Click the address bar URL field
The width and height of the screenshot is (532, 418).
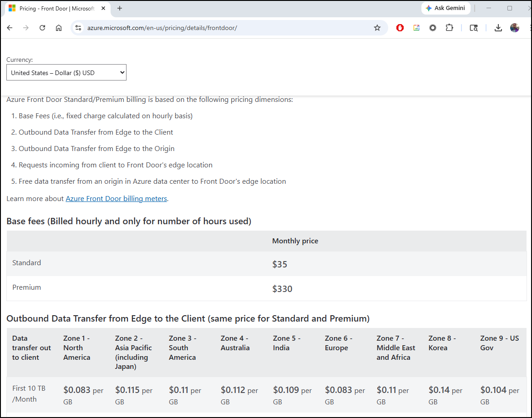[228, 28]
